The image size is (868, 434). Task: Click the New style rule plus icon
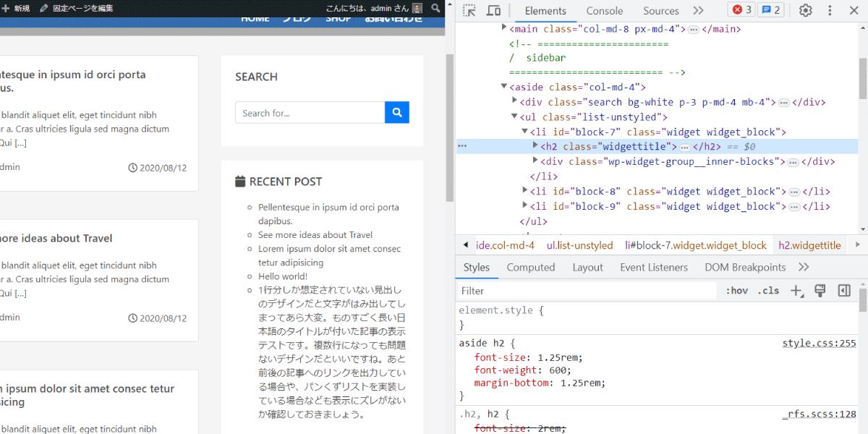click(796, 291)
